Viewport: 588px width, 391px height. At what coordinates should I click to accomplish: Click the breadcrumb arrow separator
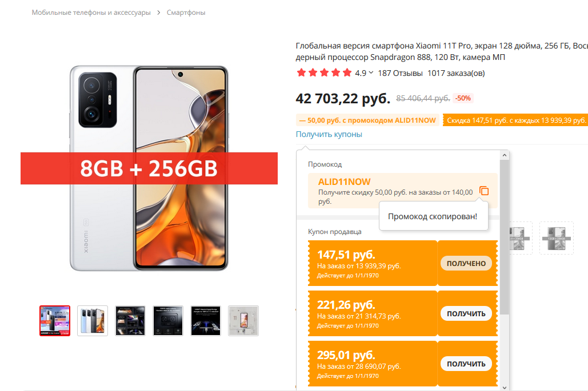[159, 13]
